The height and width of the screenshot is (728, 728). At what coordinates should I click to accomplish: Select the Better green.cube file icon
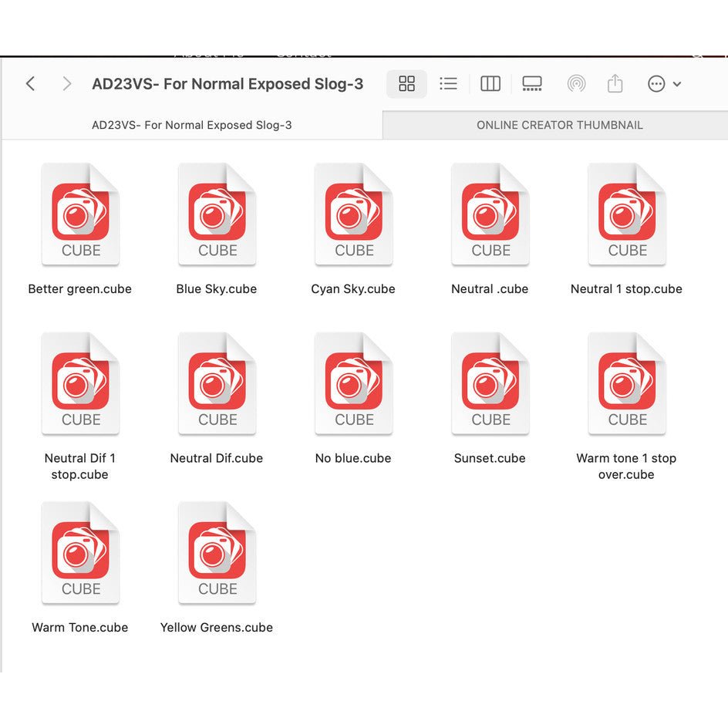pos(80,214)
